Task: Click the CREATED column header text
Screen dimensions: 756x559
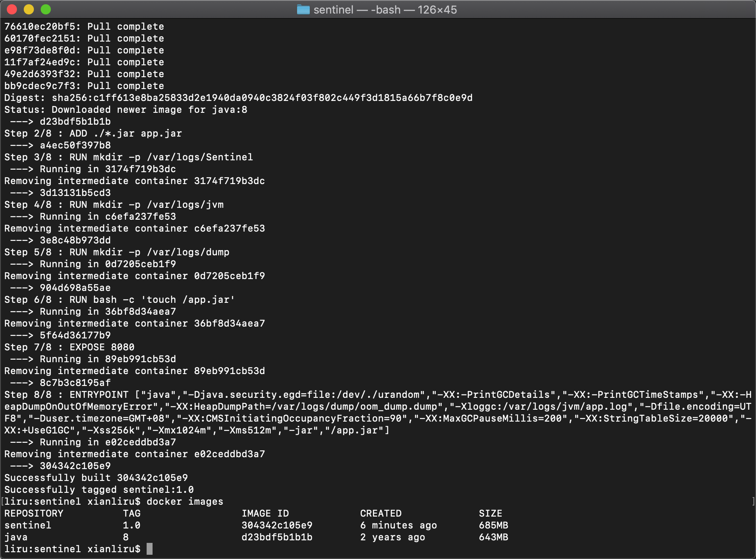Action: coord(380,513)
